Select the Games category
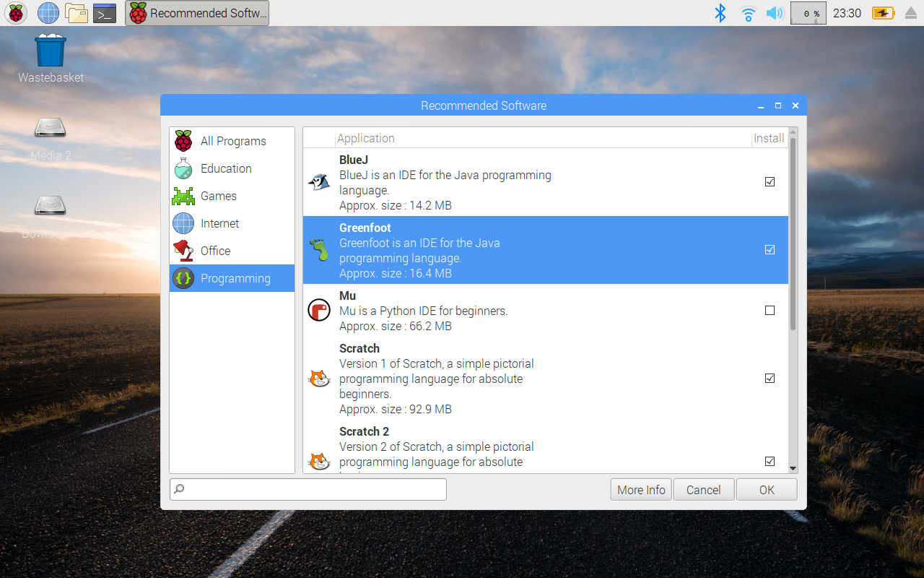The image size is (924, 578). (x=219, y=196)
